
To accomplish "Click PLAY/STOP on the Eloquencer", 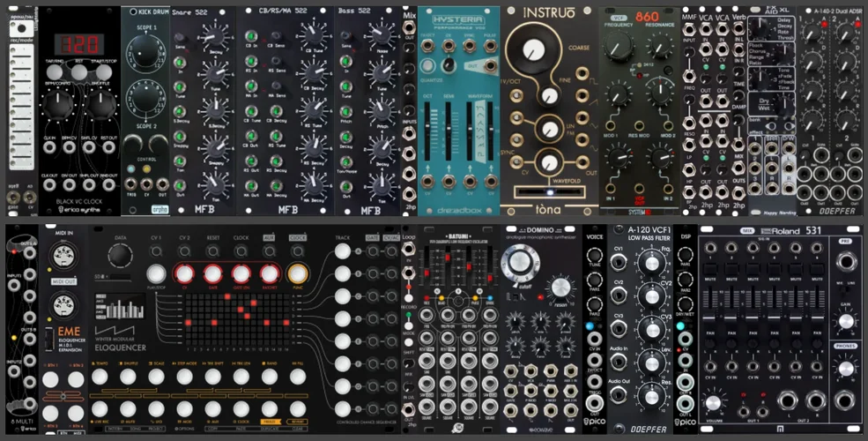I will [x=157, y=273].
